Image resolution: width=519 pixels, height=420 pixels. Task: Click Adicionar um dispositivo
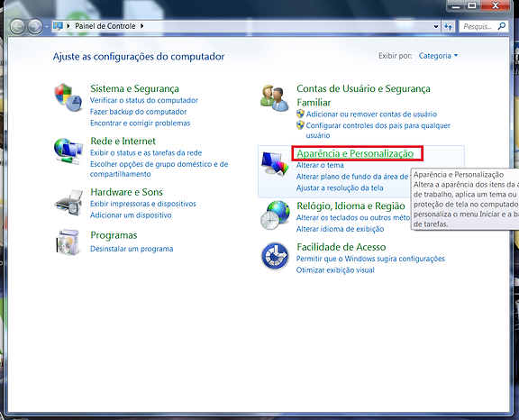coord(131,215)
